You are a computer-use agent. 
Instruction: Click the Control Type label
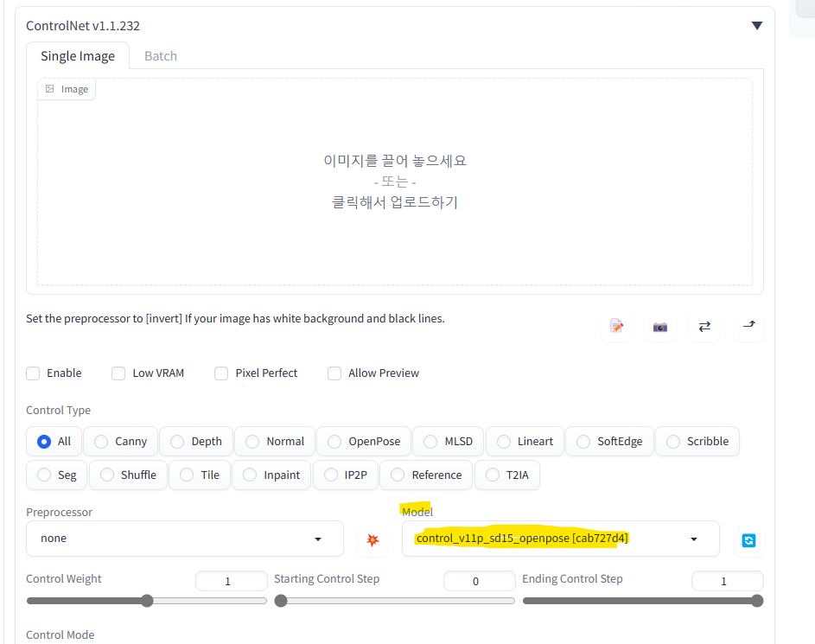(x=58, y=410)
